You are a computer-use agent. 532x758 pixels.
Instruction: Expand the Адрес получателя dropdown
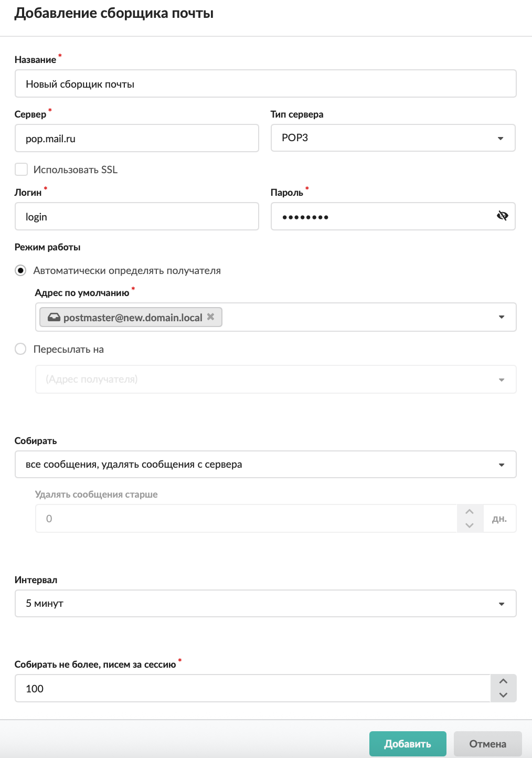(276, 379)
